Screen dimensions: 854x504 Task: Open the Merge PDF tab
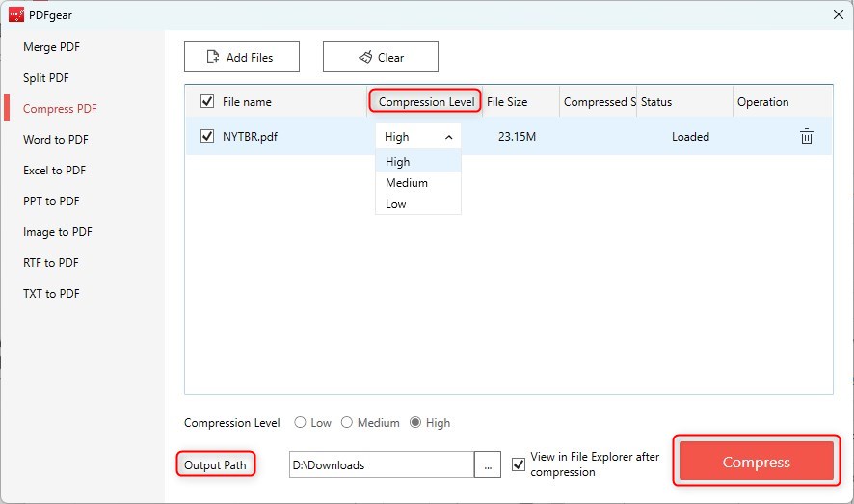click(x=52, y=47)
